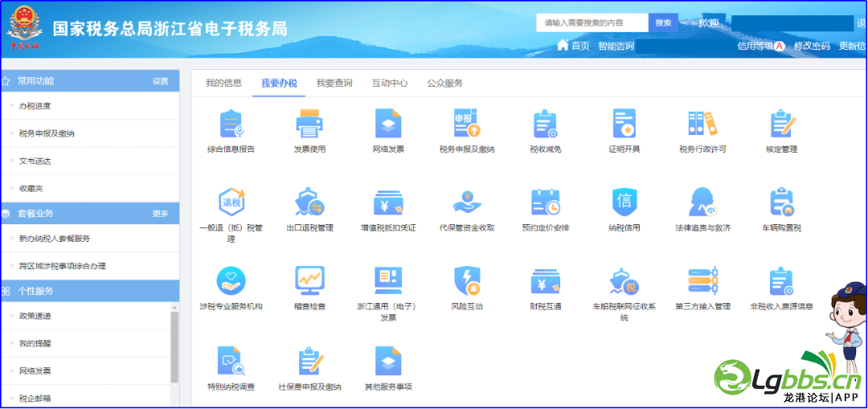Click the 出口退税管理 ship icon
Image resolution: width=868 pixels, height=409 pixels.
click(309, 202)
